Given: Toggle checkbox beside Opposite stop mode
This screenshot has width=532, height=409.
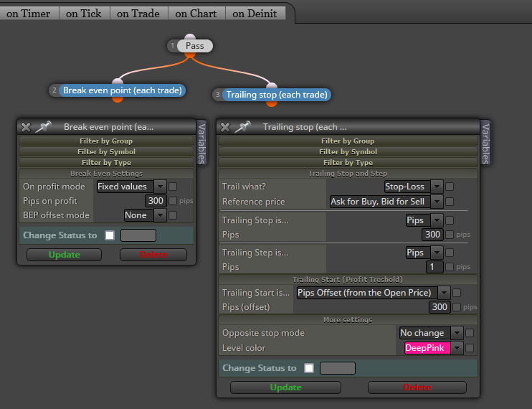Looking at the screenshot, I should 470,333.
